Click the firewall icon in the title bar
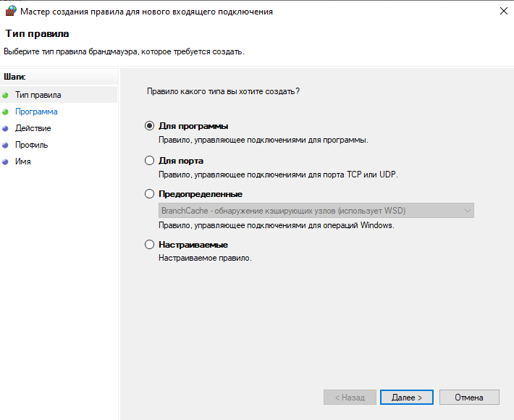Image resolution: width=514 pixels, height=420 pixels. point(9,12)
